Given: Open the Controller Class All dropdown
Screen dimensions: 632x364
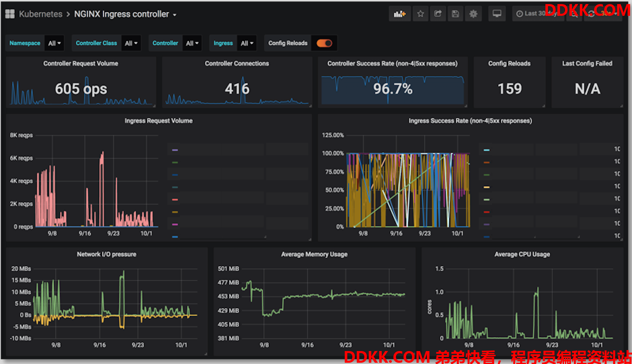Looking at the screenshot, I should [131, 43].
